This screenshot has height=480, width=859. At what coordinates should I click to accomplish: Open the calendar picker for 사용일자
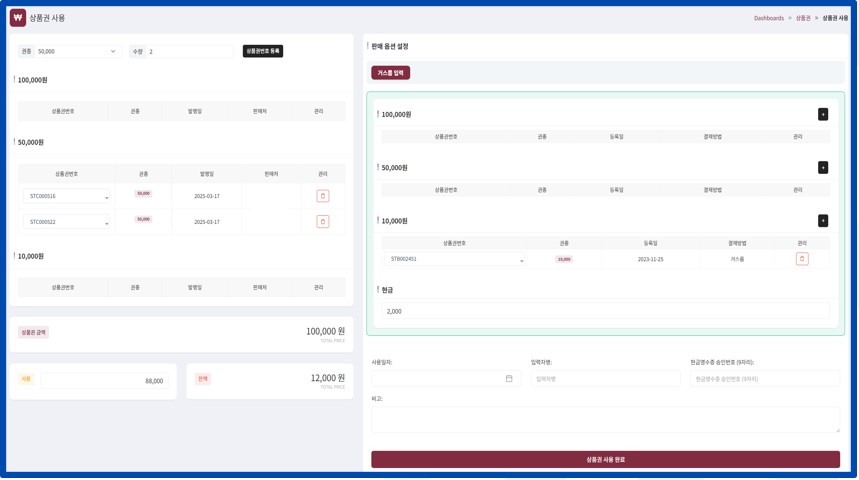coord(509,379)
